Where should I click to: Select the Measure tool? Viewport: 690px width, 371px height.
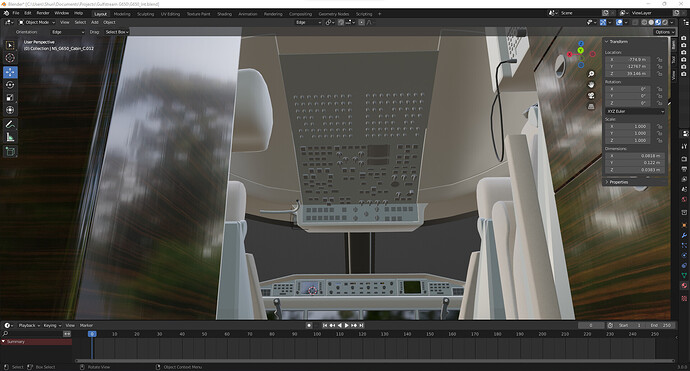coord(10,137)
